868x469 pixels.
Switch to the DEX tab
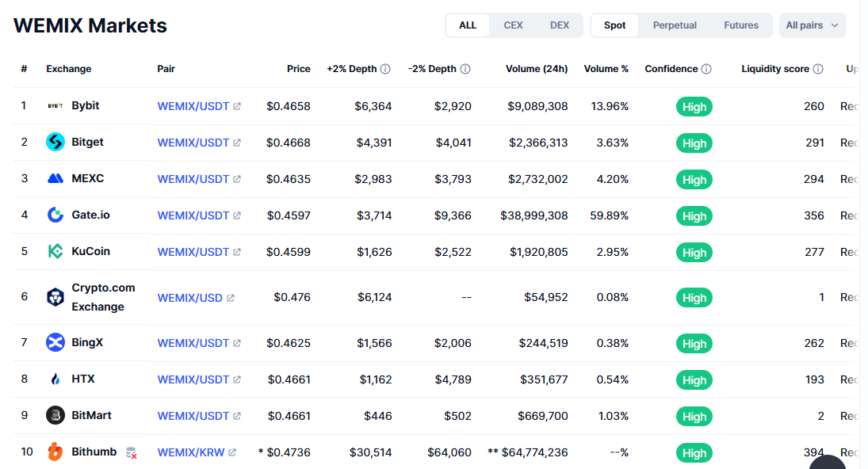coord(559,25)
